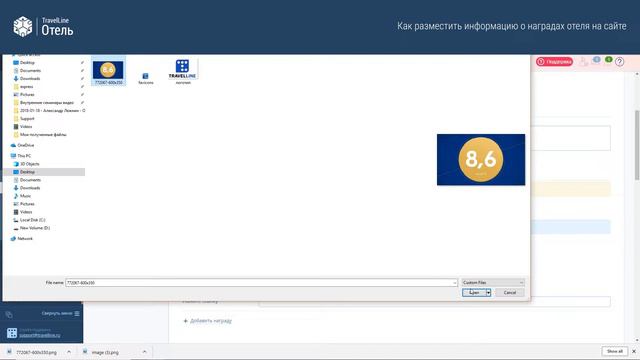Open the Внутренние семинары видео folder
640x360 pixels.
click(x=47, y=102)
